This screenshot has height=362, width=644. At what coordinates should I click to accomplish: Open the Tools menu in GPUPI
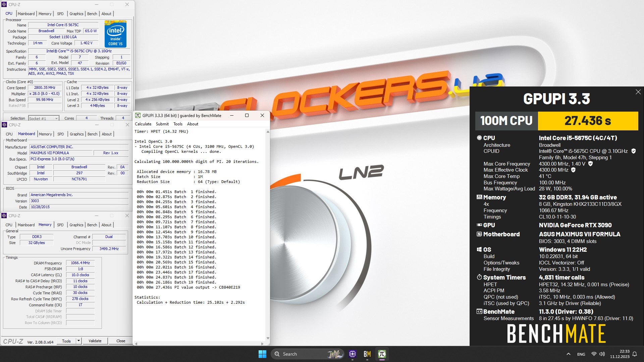[x=178, y=124]
